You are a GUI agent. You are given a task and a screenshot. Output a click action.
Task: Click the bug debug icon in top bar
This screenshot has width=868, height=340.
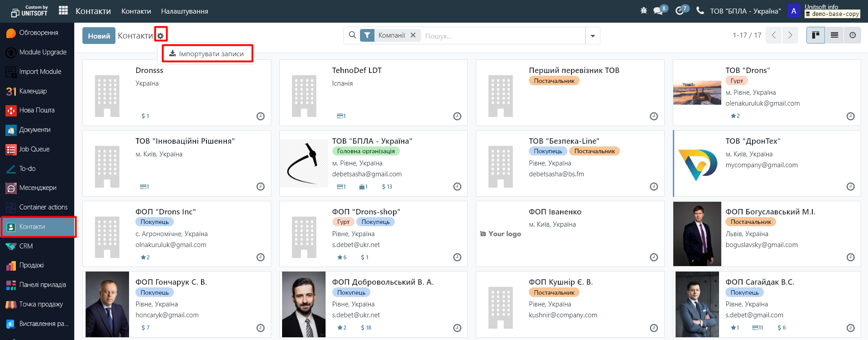click(x=643, y=10)
